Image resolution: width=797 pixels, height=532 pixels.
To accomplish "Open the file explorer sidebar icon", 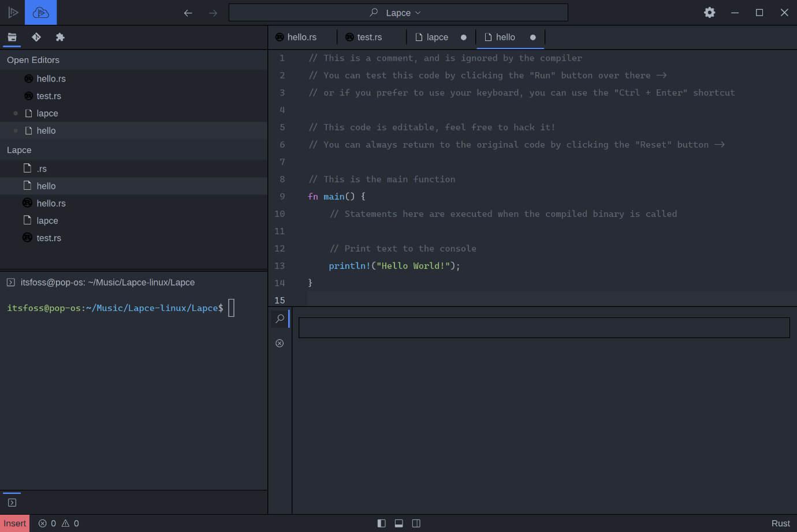I will pos(12,37).
